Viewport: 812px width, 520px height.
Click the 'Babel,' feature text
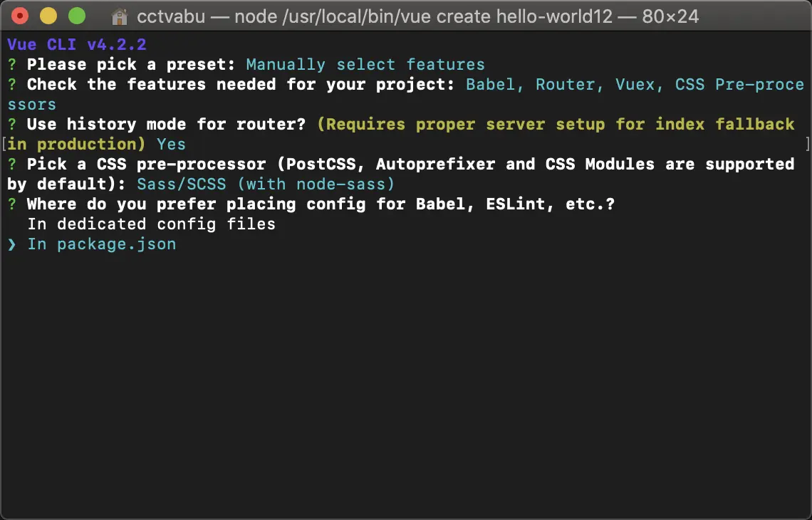point(494,85)
